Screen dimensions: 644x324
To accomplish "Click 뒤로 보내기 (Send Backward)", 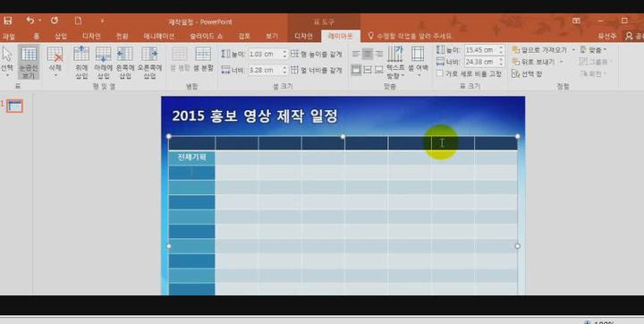I will click(x=533, y=62).
